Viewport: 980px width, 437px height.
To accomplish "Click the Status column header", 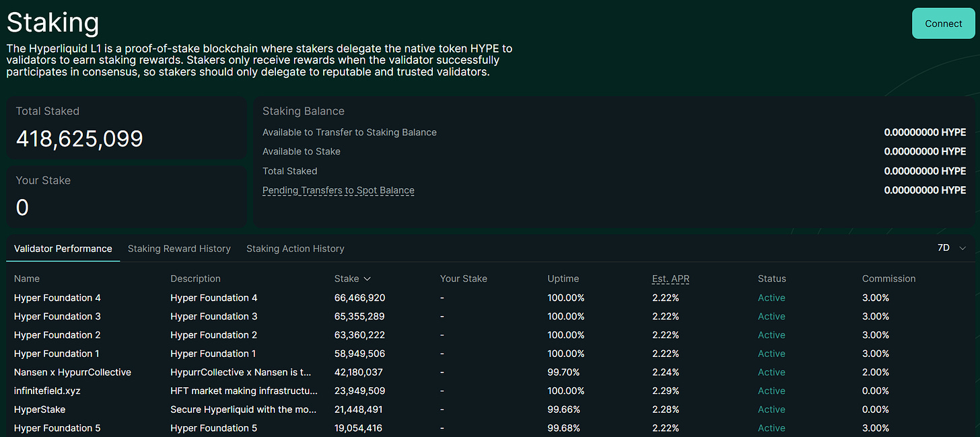I will click(772, 278).
